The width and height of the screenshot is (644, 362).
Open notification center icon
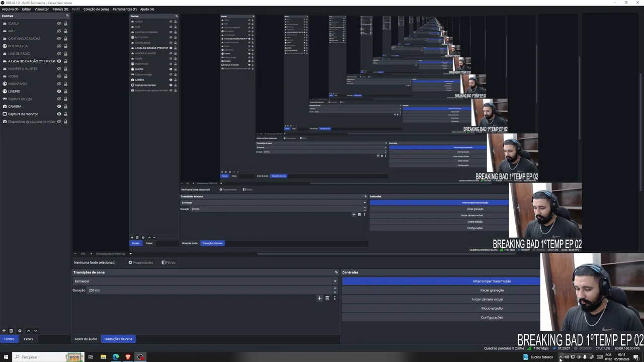[636, 357]
